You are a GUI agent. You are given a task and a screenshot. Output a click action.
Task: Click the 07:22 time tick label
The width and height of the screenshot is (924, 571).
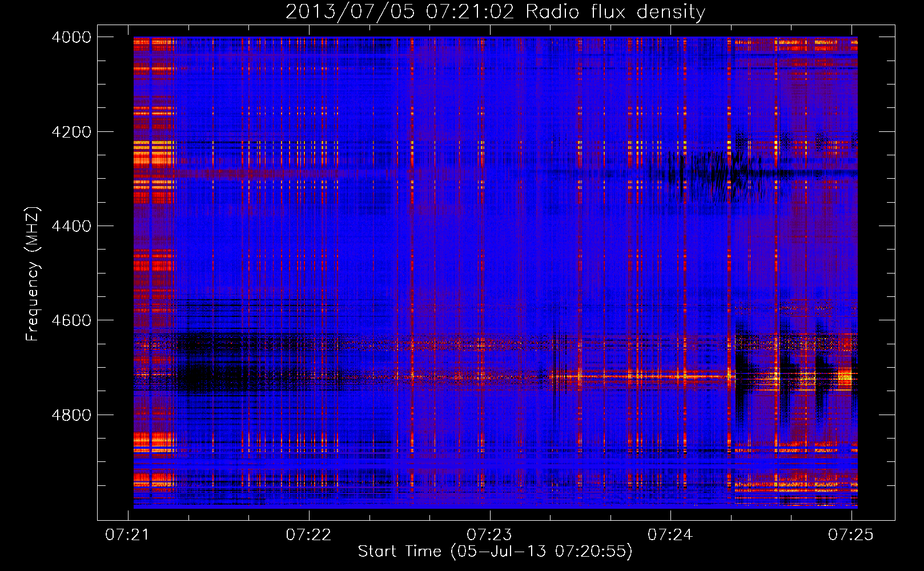[x=309, y=534]
